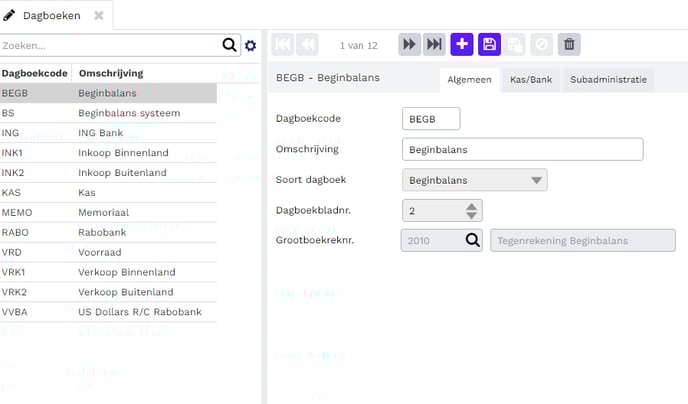Add a new dagboek with plus button

point(462,44)
